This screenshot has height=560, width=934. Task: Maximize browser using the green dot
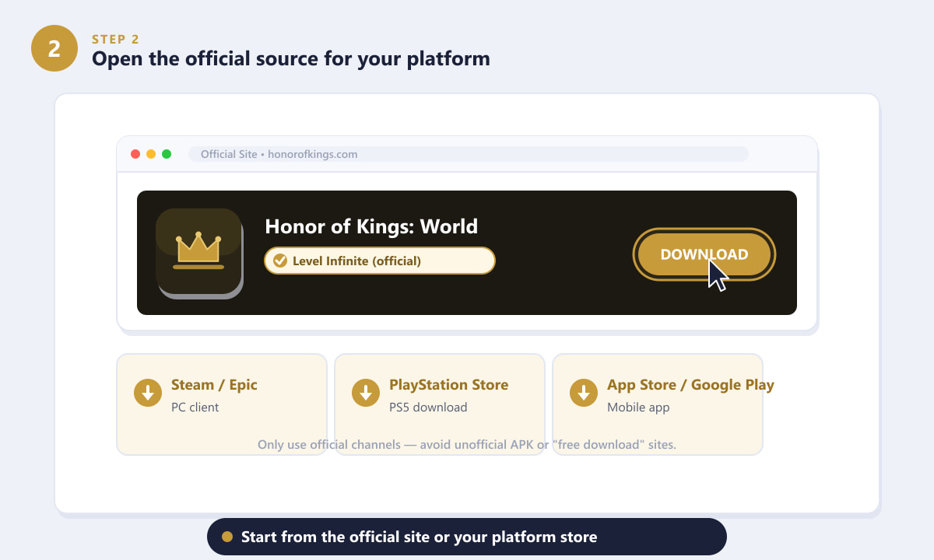(x=167, y=154)
